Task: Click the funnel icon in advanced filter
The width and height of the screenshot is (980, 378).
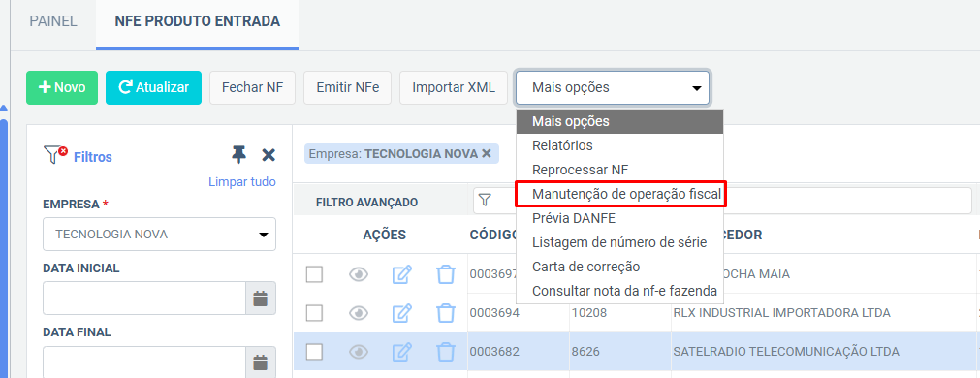Action: 485,201
